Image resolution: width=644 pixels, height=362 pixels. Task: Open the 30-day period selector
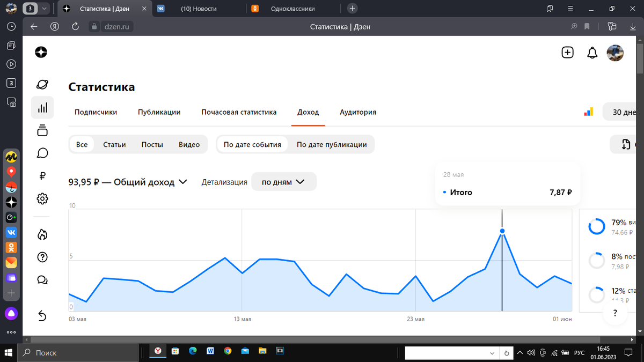click(624, 112)
